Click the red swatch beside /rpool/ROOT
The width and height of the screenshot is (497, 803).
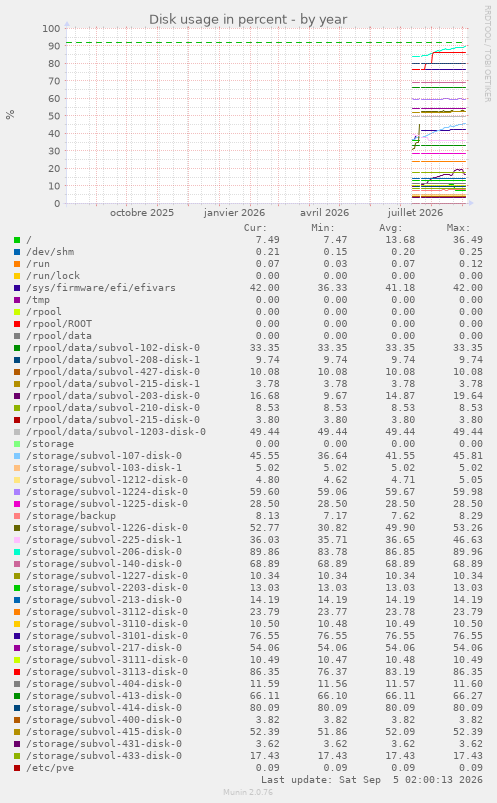point(17,324)
